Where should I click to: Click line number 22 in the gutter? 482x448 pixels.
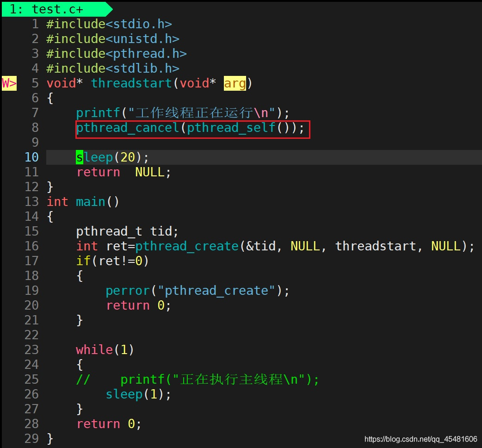pos(31,335)
